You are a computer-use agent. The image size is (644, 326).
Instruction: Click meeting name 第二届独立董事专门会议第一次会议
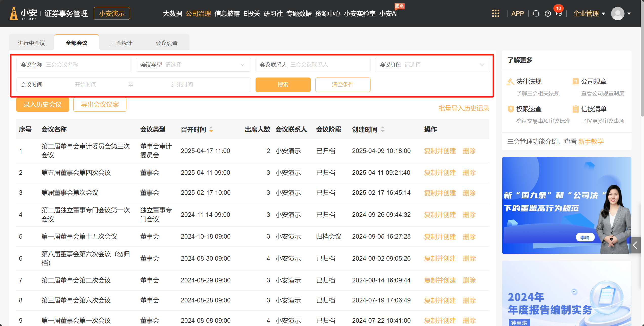point(86,215)
